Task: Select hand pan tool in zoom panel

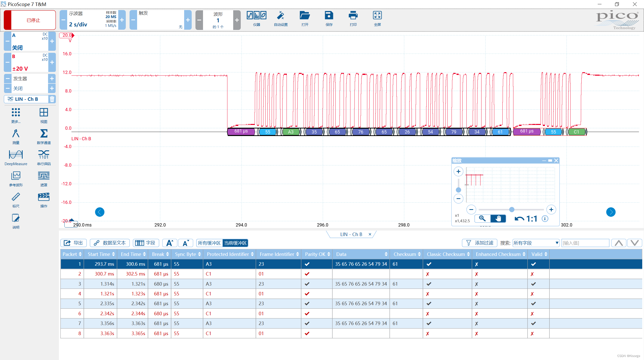Action: 498,218
